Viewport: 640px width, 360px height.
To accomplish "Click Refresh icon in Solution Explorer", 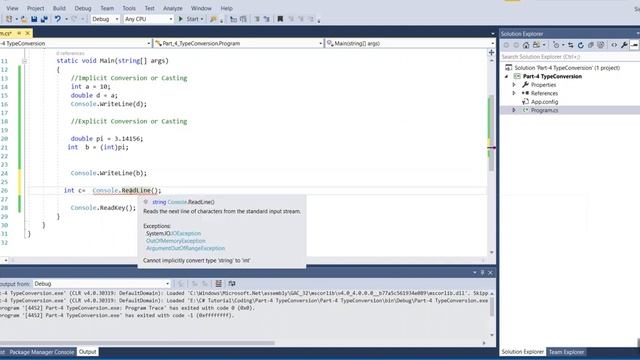I will (x=581, y=45).
